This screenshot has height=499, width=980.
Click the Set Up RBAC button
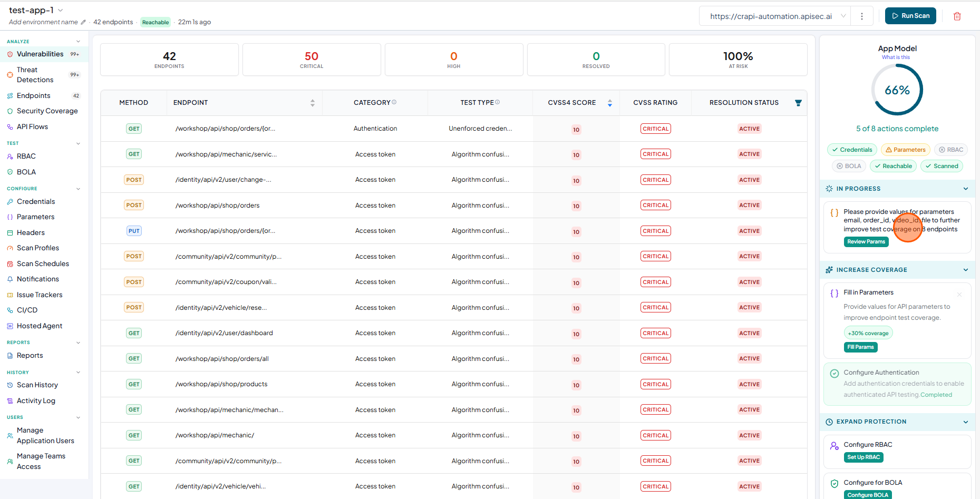point(863,457)
